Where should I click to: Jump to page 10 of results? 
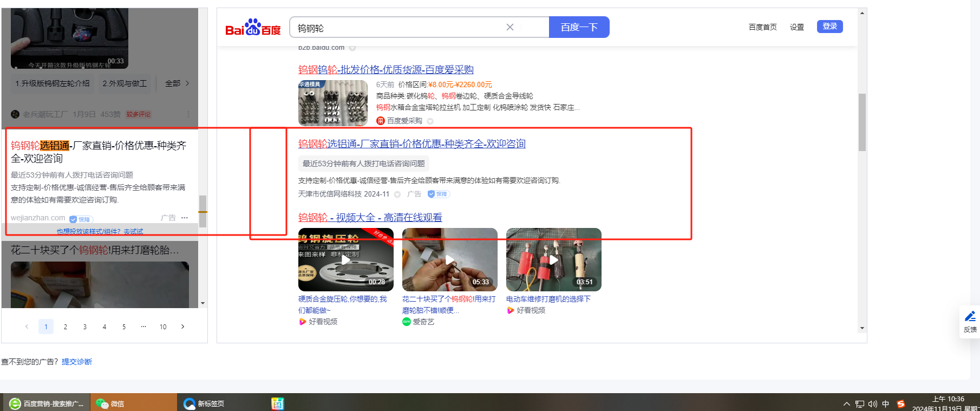pyautogui.click(x=163, y=327)
